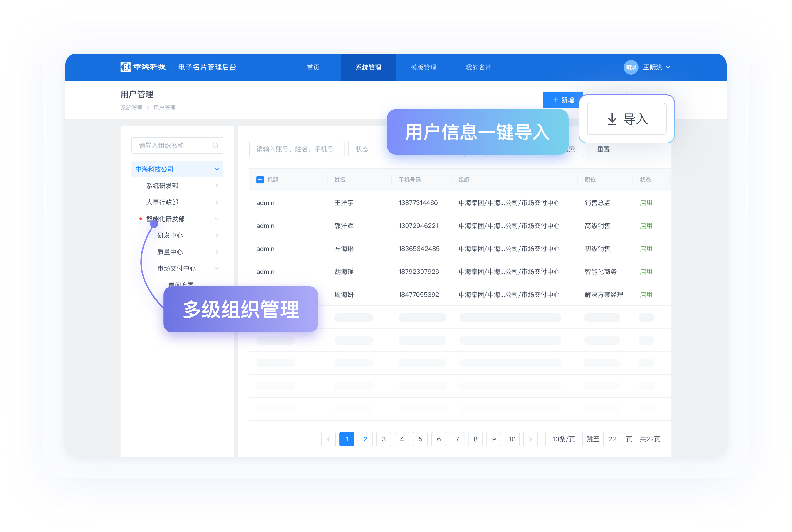
Task: Click the name 郭洋辉 in table
Action: [x=344, y=226]
